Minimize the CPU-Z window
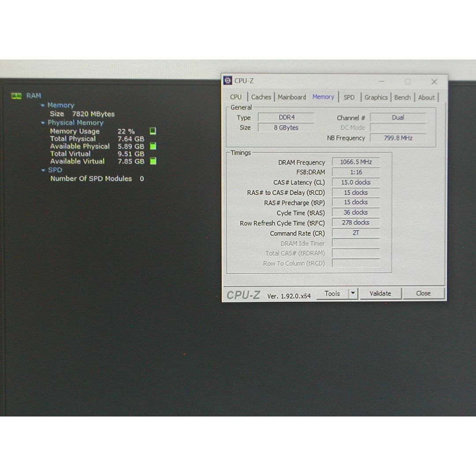The height and width of the screenshot is (476, 476). 382,82
